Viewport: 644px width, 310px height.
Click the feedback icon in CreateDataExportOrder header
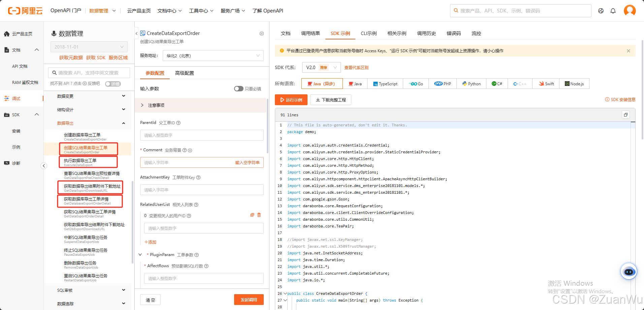point(262,33)
